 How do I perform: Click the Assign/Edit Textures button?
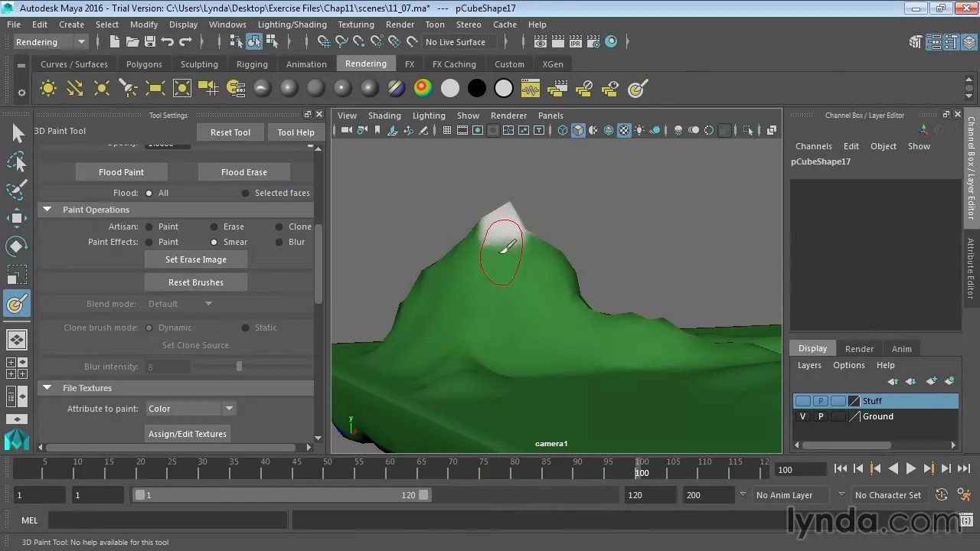188,434
